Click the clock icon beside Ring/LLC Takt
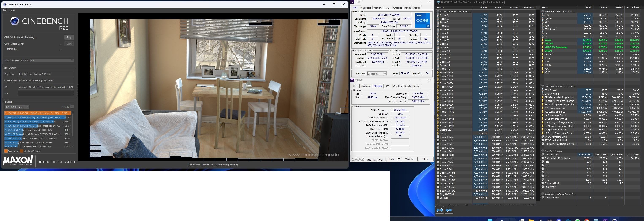Screen dimensions: 644x221 coord(438,194)
